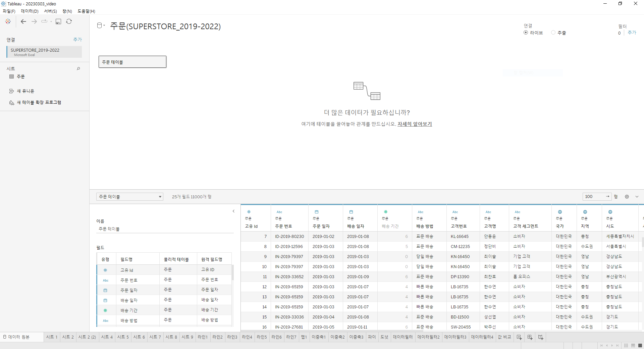Viewport: 644px width, 349px height.
Task: Select the 라이브 connection radio button
Action: 526,33
